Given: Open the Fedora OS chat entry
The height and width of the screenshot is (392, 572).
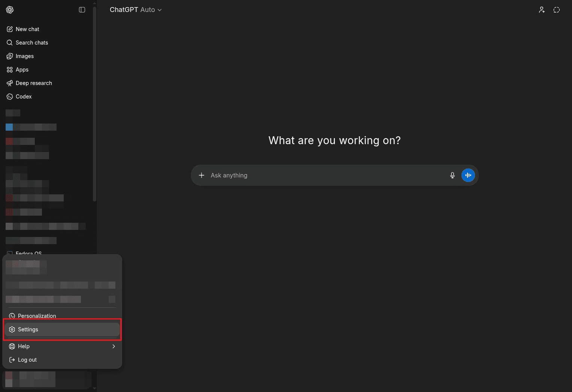Looking at the screenshot, I should [29, 253].
